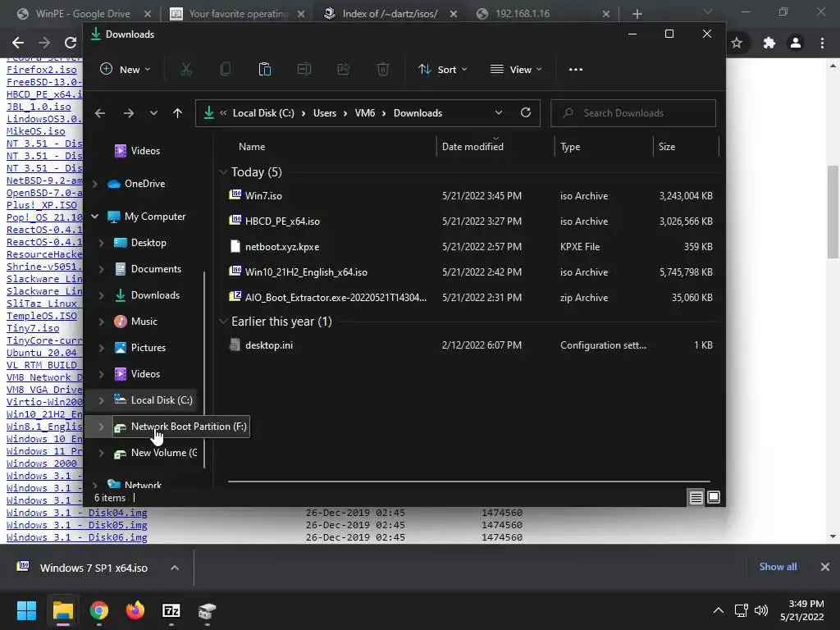Click the Search Downloads field

click(x=633, y=113)
